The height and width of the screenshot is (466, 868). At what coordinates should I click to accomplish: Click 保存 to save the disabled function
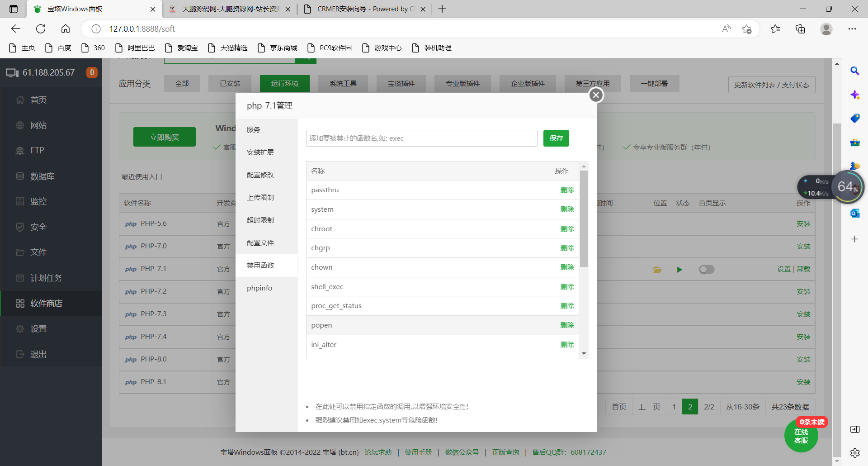point(556,138)
